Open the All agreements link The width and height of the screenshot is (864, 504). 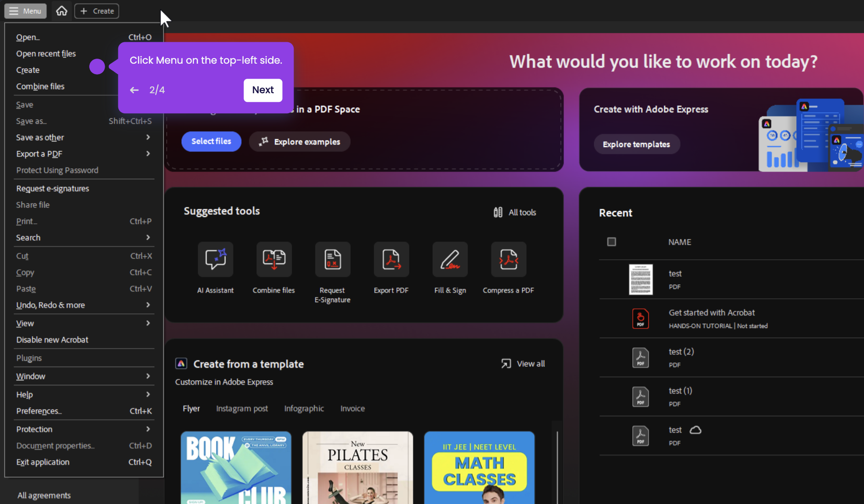pos(44,495)
